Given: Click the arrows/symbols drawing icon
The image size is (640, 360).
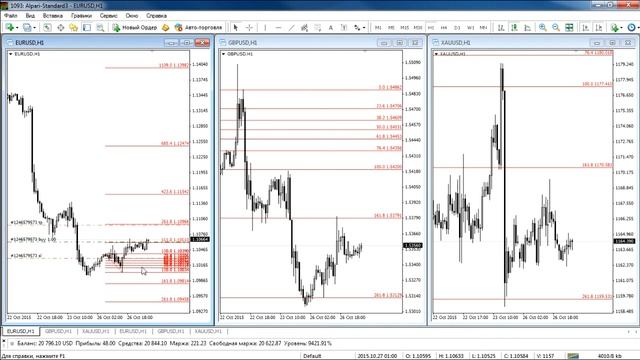Looking at the screenshot, I should 357,27.
